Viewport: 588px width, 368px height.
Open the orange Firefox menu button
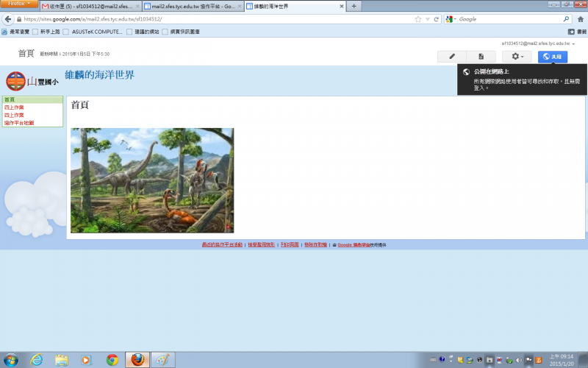coord(19,4)
